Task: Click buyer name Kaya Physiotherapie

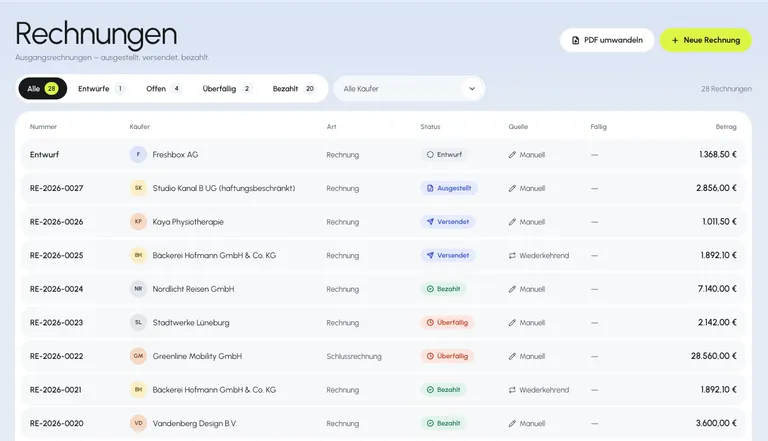Action: (188, 221)
